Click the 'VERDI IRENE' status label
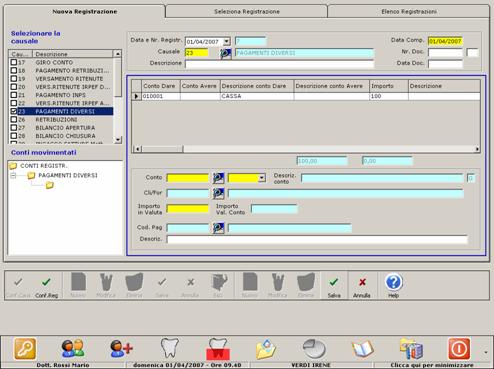The width and height of the screenshot is (494, 369). point(311,365)
